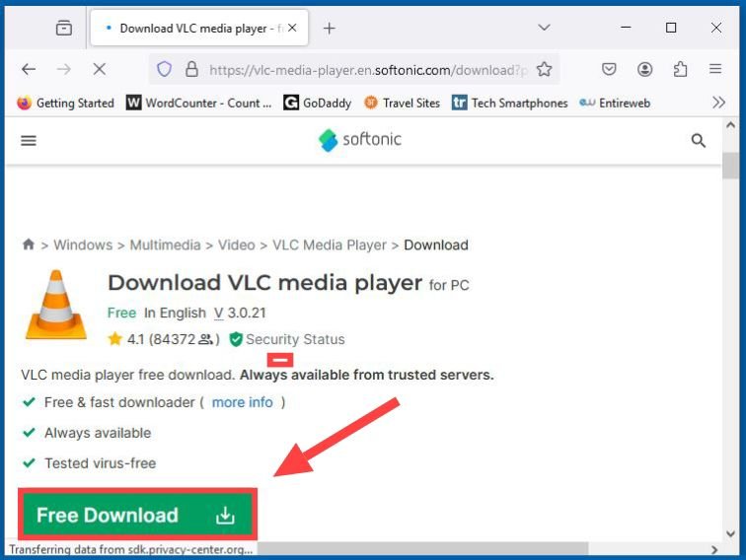Go back to previous page

(x=29, y=69)
